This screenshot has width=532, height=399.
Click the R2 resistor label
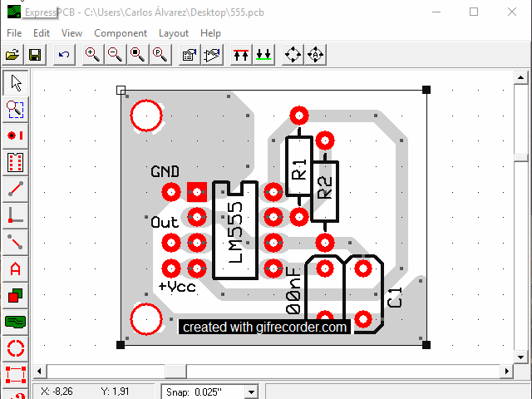point(324,188)
